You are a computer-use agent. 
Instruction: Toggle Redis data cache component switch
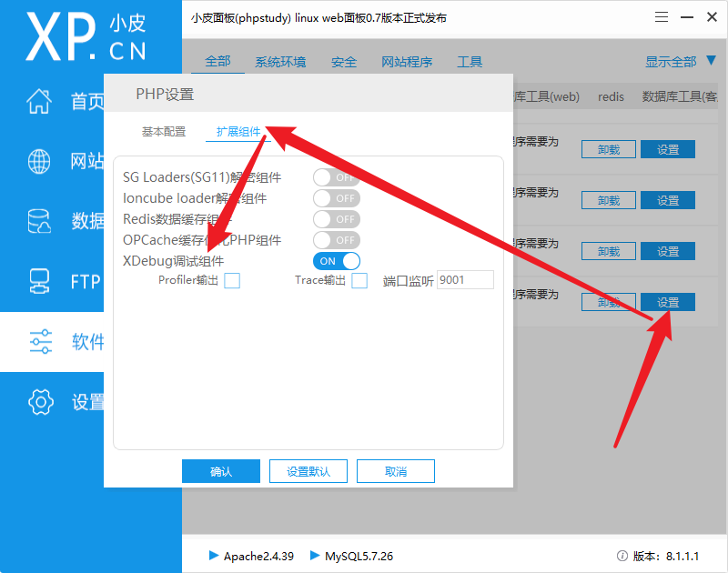(337, 219)
